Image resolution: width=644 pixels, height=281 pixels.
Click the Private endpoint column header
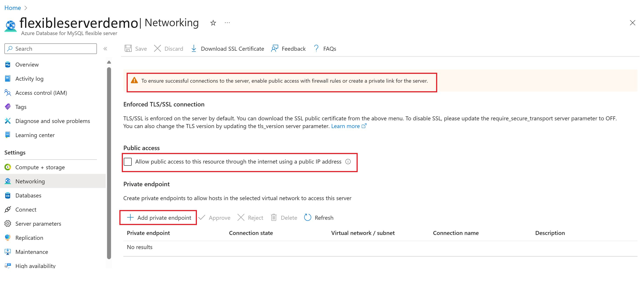click(148, 233)
